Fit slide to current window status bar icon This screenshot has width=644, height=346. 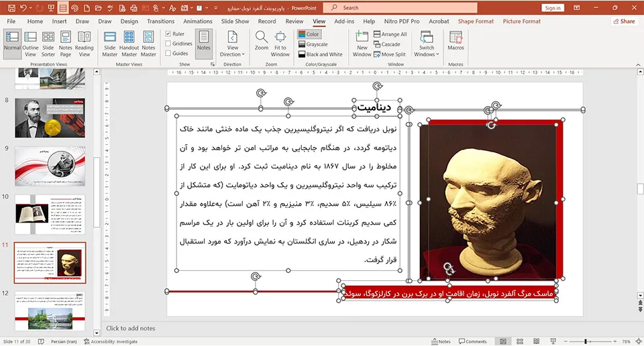pos(639,341)
